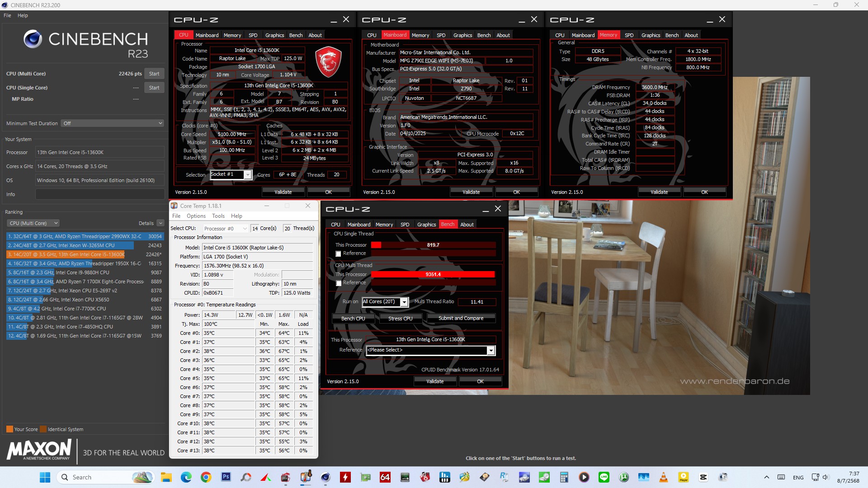
Task: Open the volume control in system tray
Action: tap(826, 477)
